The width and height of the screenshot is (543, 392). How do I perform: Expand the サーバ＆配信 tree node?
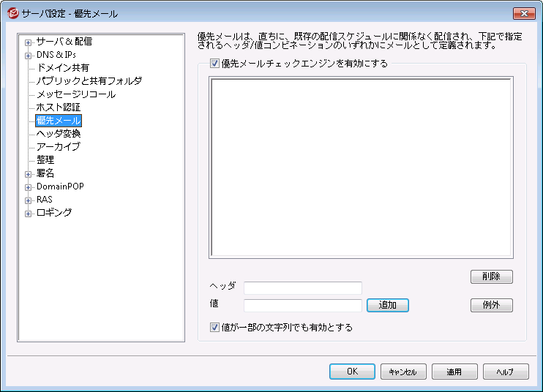click(29, 42)
